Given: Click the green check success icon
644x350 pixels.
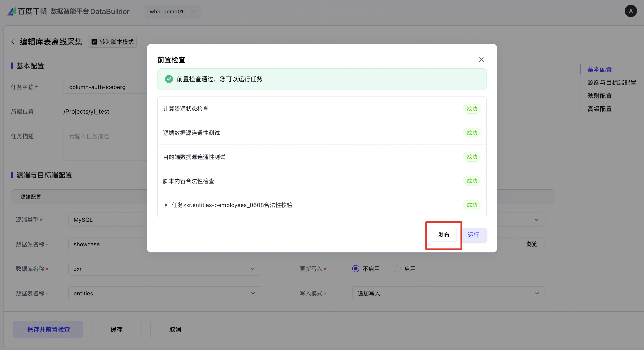Looking at the screenshot, I should click(x=169, y=79).
